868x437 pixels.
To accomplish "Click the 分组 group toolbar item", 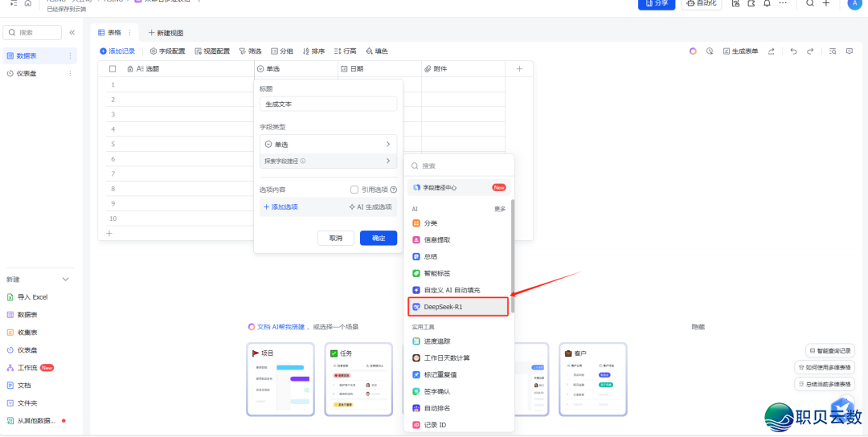I will [x=282, y=51].
